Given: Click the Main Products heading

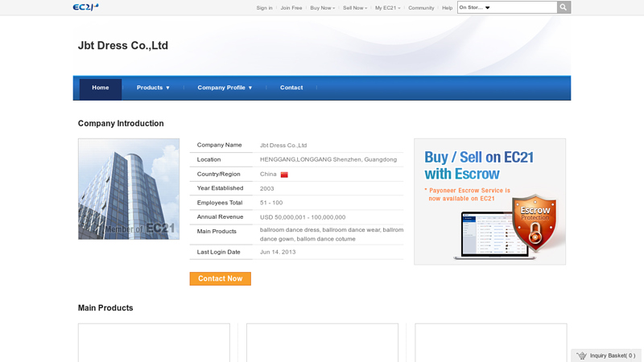Looking at the screenshot, I should pyautogui.click(x=105, y=308).
